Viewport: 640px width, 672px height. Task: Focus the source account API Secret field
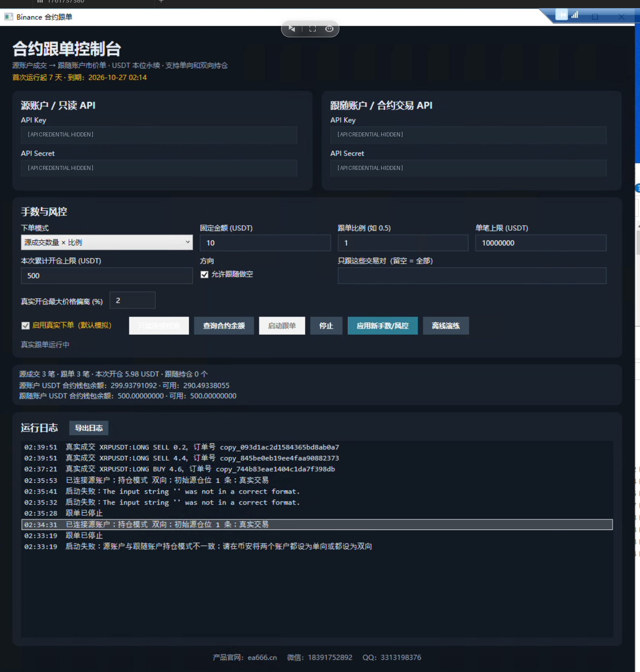click(159, 168)
